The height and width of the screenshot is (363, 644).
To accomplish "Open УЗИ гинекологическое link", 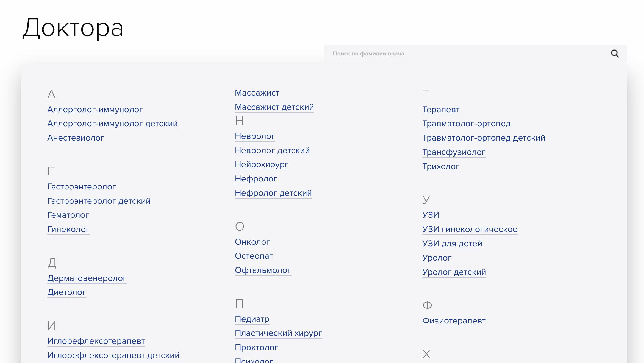I will point(470,229).
